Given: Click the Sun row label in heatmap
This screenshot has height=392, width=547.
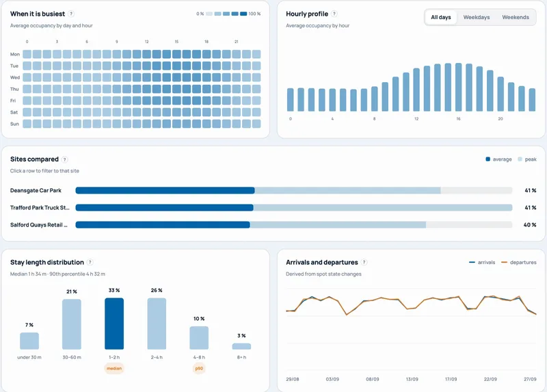Looking at the screenshot, I should tap(14, 124).
